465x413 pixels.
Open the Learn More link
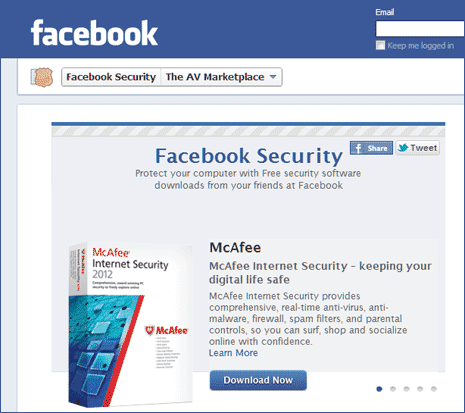[233, 353]
